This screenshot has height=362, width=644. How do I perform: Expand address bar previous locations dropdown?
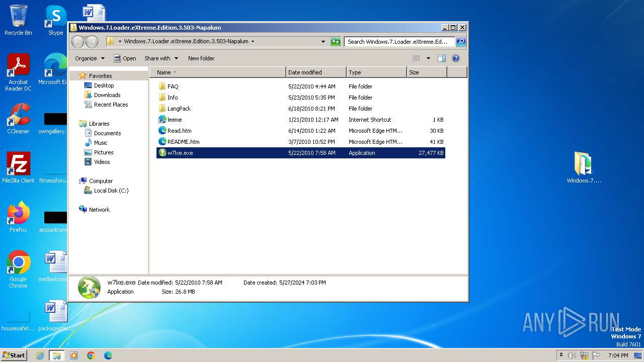[x=323, y=42]
